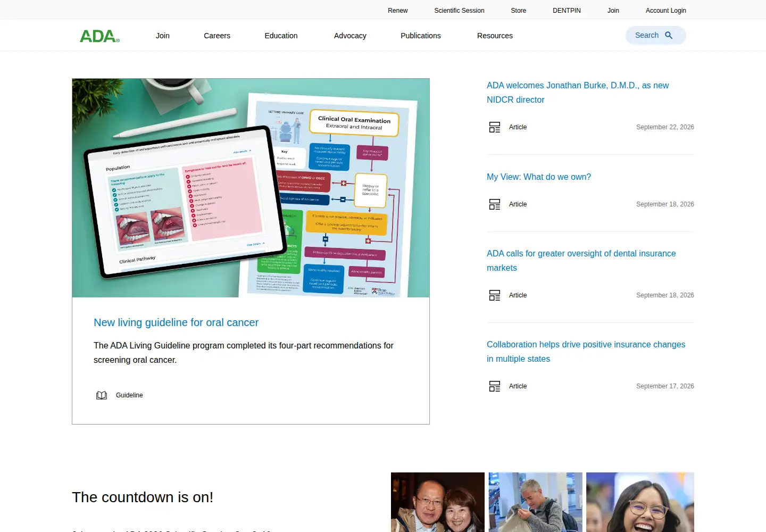The width and height of the screenshot is (766, 532).
Task: Click the 'September 17, 2026' date
Action: click(x=665, y=386)
